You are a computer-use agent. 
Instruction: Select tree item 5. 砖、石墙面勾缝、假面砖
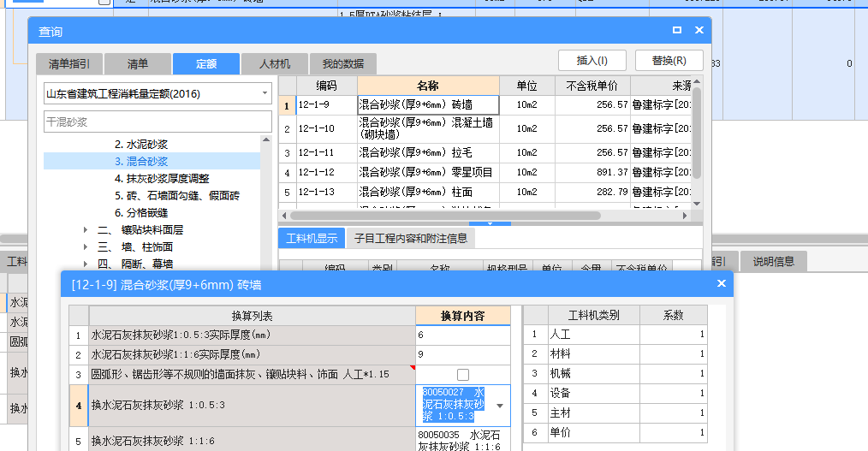click(x=177, y=196)
